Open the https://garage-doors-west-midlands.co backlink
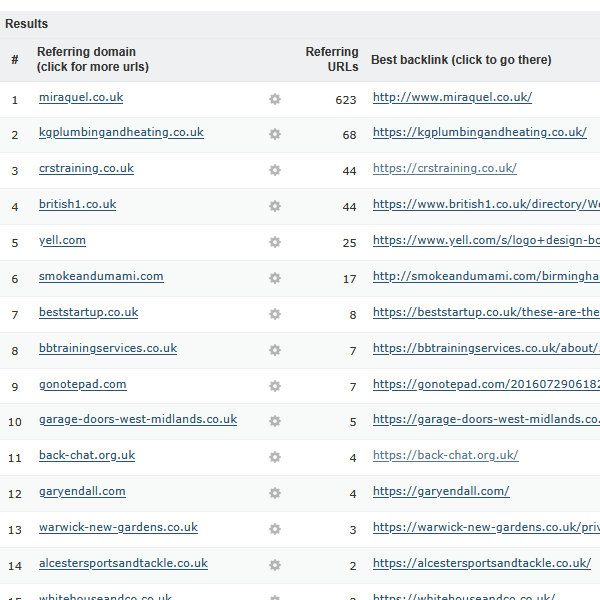 [x=486, y=420]
